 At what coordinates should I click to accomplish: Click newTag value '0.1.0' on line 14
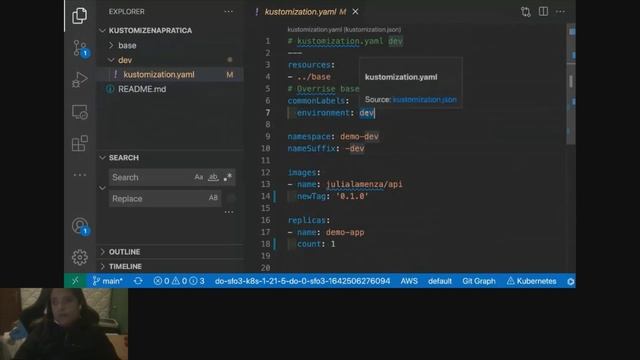point(351,196)
